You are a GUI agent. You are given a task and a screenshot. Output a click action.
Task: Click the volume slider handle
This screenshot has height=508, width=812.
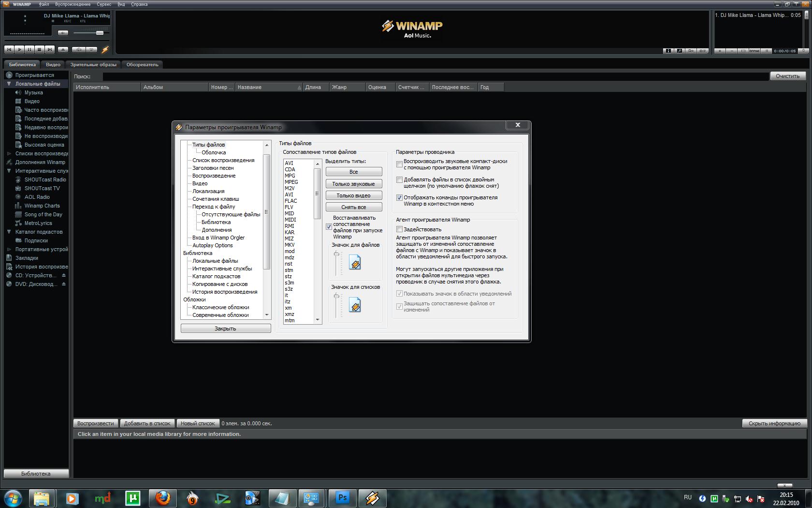[100, 33]
